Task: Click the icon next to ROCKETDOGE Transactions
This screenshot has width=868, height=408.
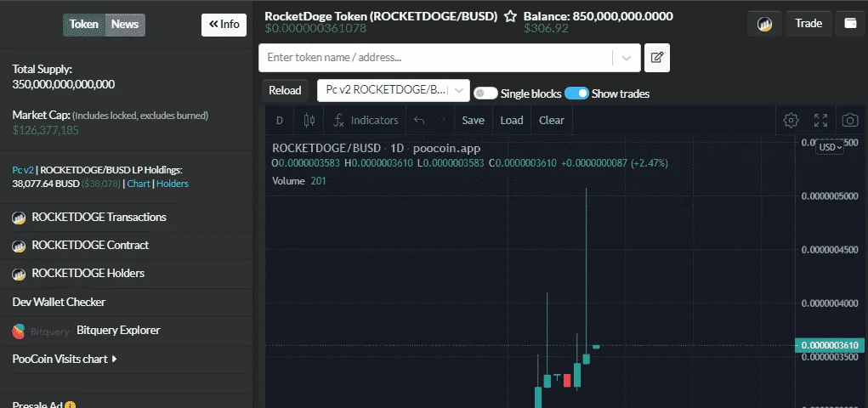Action: tap(20, 218)
